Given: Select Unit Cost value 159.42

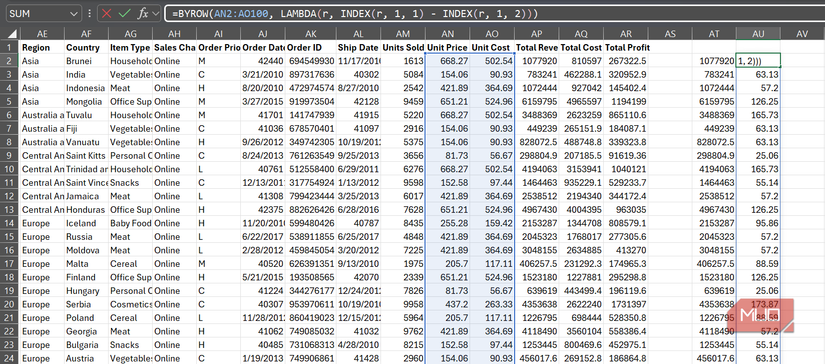Looking at the screenshot, I should (x=492, y=223).
